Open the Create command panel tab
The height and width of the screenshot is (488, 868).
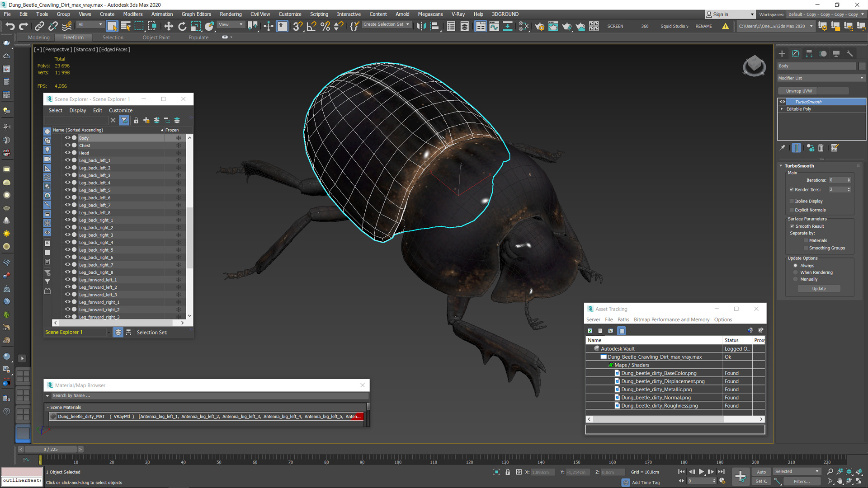782,54
